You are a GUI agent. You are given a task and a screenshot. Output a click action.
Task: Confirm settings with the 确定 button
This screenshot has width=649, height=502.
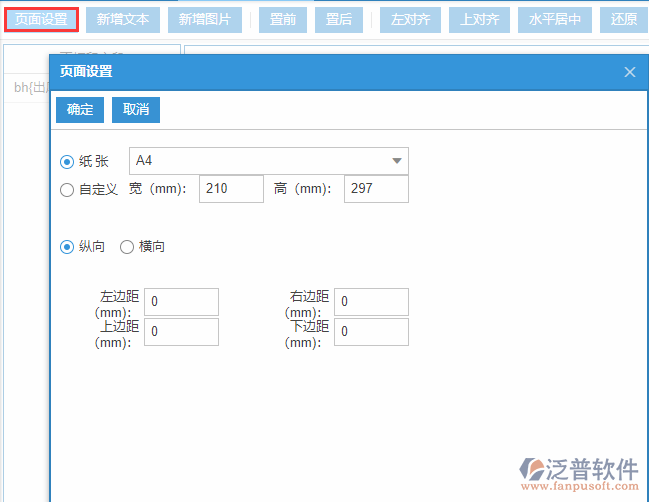pos(80,110)
